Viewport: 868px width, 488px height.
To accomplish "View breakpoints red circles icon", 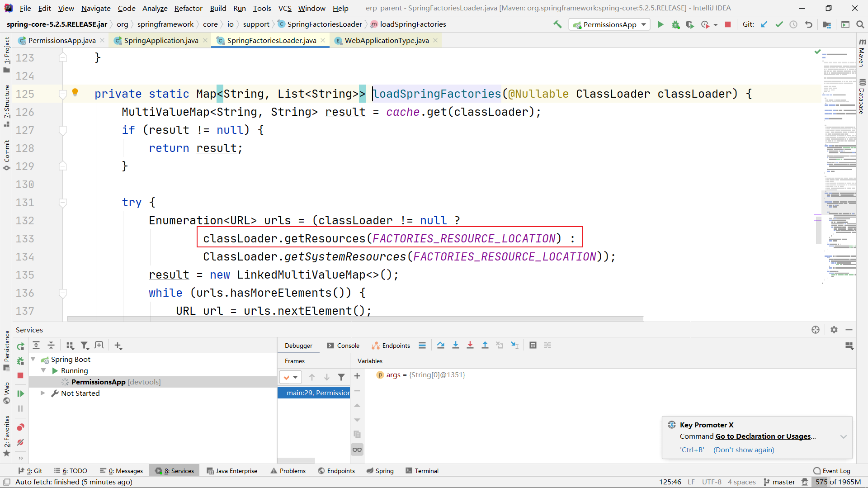I will (x=20, y=427).
